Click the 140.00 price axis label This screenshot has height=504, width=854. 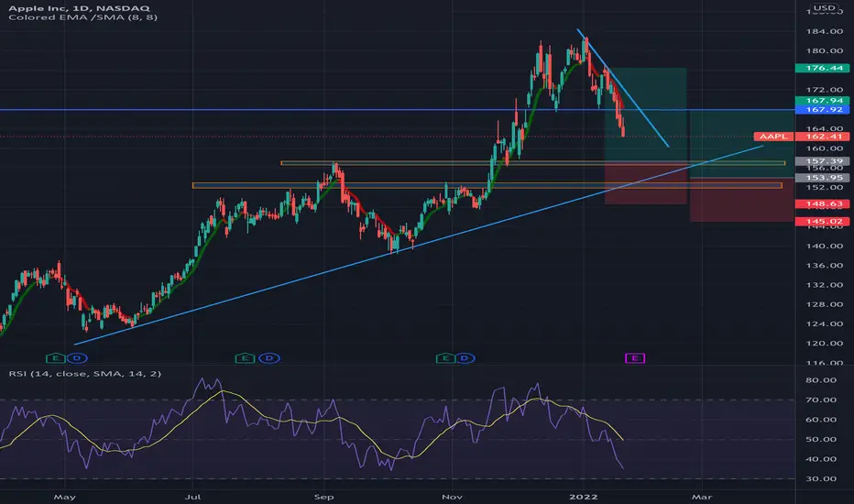tap(824, 246)
